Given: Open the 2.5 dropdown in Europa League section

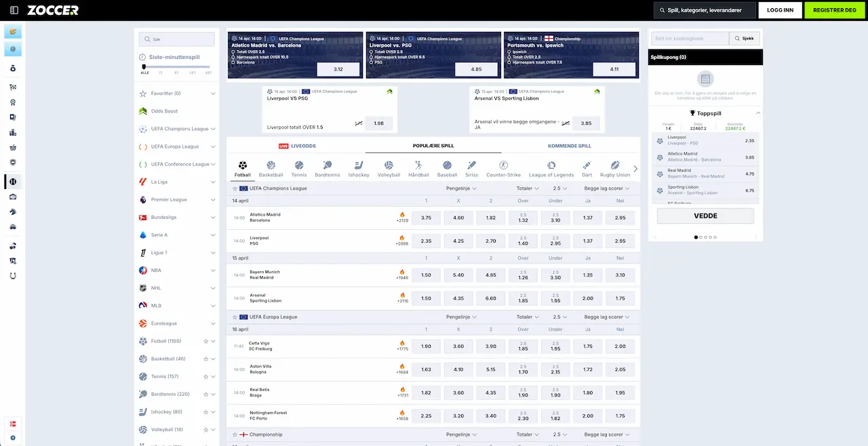Looking at the screenshot, I should click(560, 317).
